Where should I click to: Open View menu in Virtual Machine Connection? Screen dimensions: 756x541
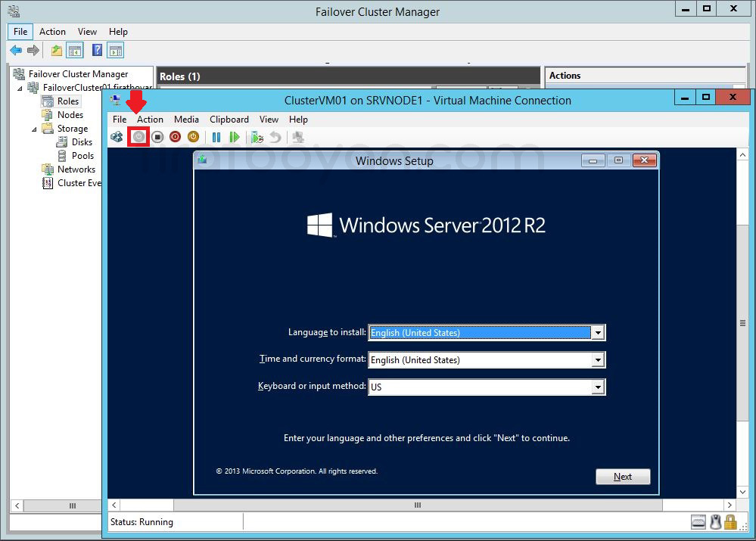click(269, 119)
